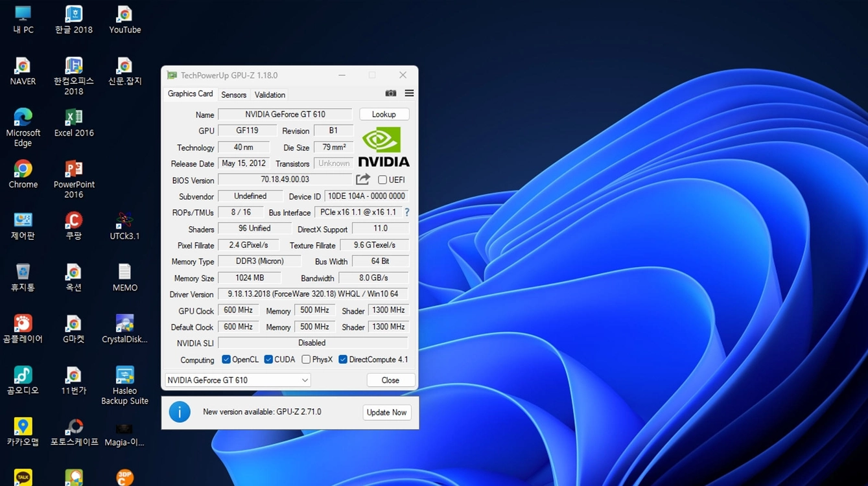Open the YouTube desktop shortcut

124,19
